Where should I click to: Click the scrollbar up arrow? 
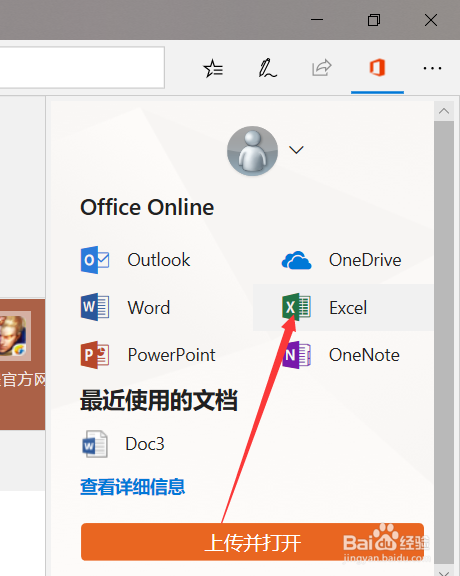click(x=444, y=111)
